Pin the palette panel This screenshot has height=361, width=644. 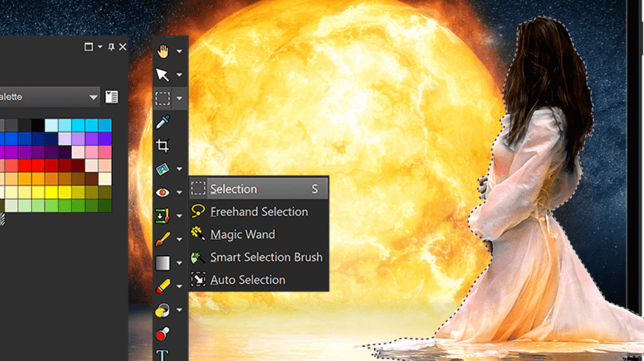tap(111, 47)
